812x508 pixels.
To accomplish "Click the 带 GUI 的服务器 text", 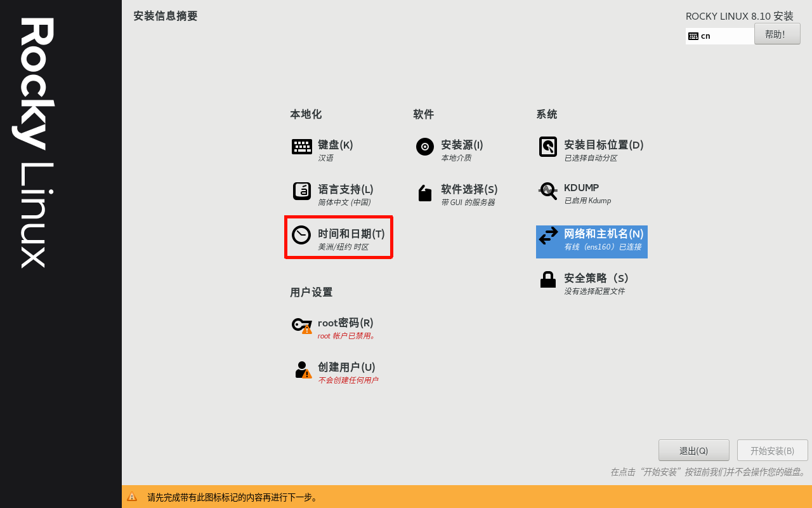I will click(x=468, y=203).
